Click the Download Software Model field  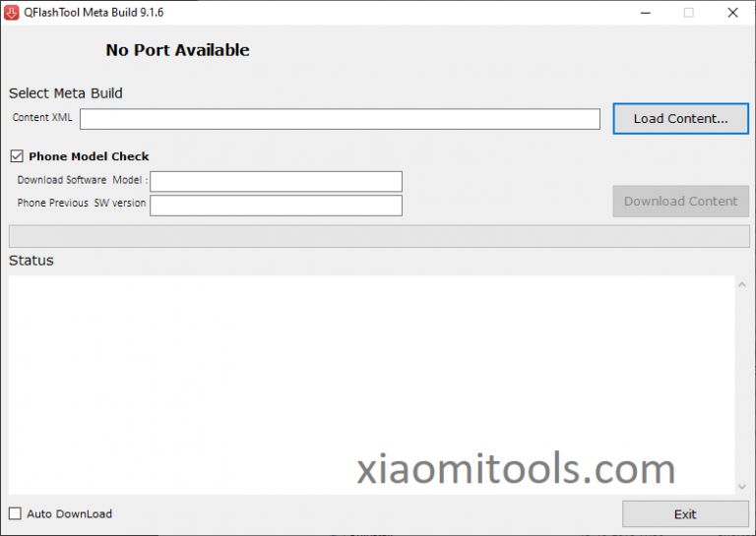pyautogui.click(x=276, y=181)
